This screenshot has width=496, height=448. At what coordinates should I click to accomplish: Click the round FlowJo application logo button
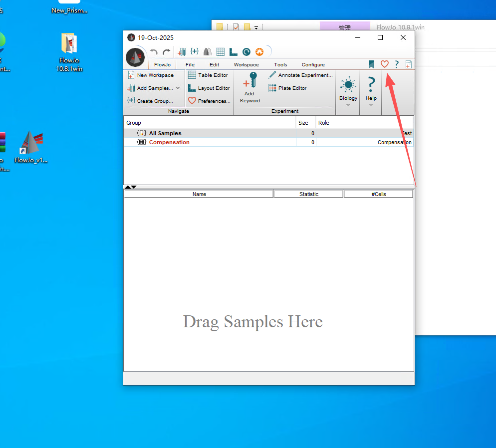tap(135, 57)
